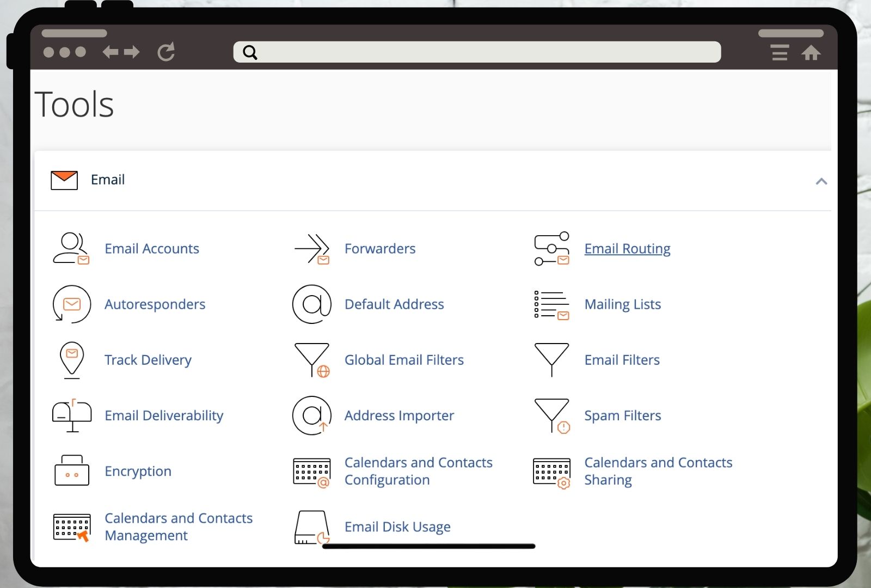871x588 pixels.
Task: Click inside the browser address bar
Action: pos(477,52)
